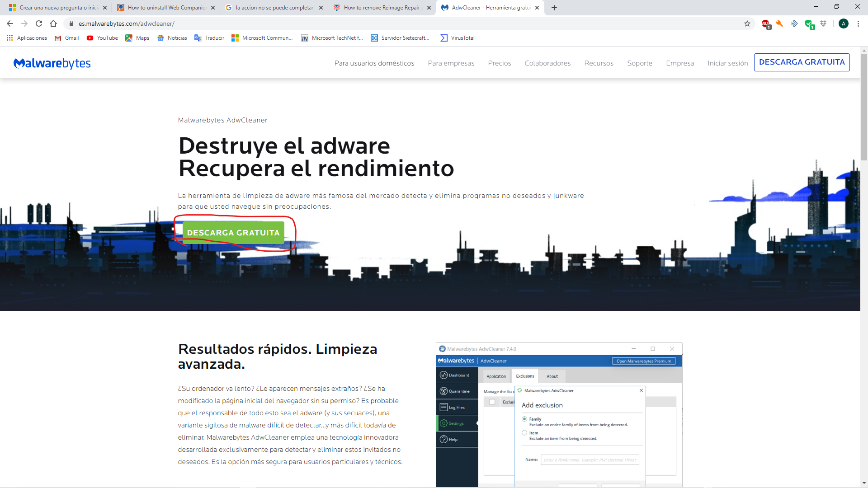Click the Malwarebytes logo
Screen dimensions: 868x488
coord(52,63)
